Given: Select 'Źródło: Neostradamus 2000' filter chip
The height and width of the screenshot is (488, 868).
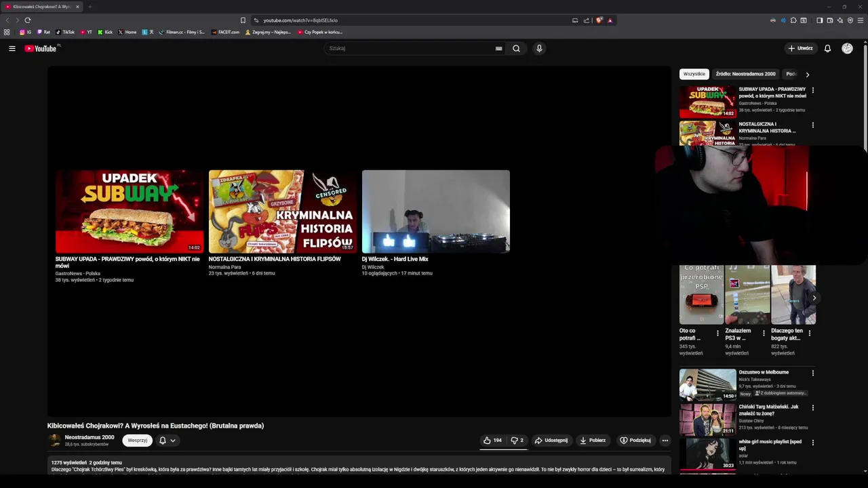Looking at the screenshot, I should point(745,74).
